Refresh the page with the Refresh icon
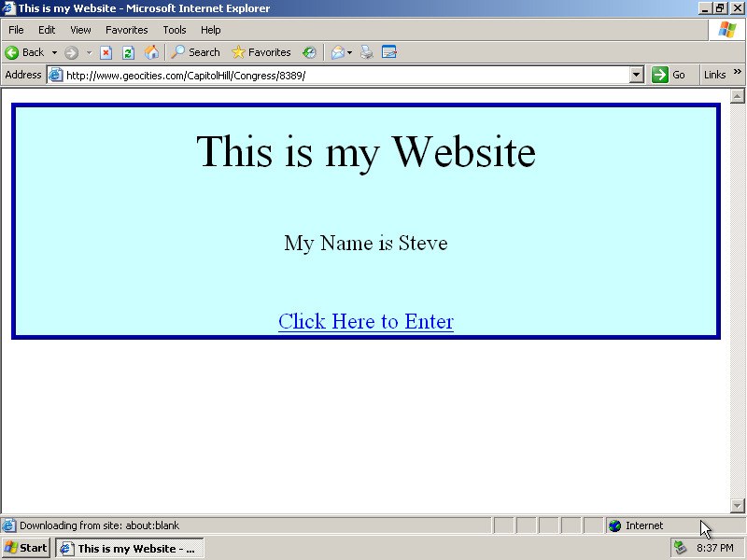 pyautogui.click(x=128, y=52)
